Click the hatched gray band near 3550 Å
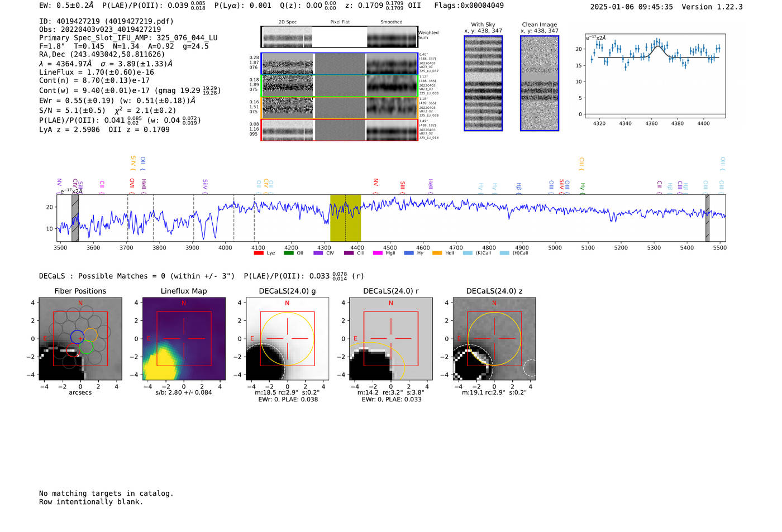The width and height of the screenshot is (782, 532). 75,218
